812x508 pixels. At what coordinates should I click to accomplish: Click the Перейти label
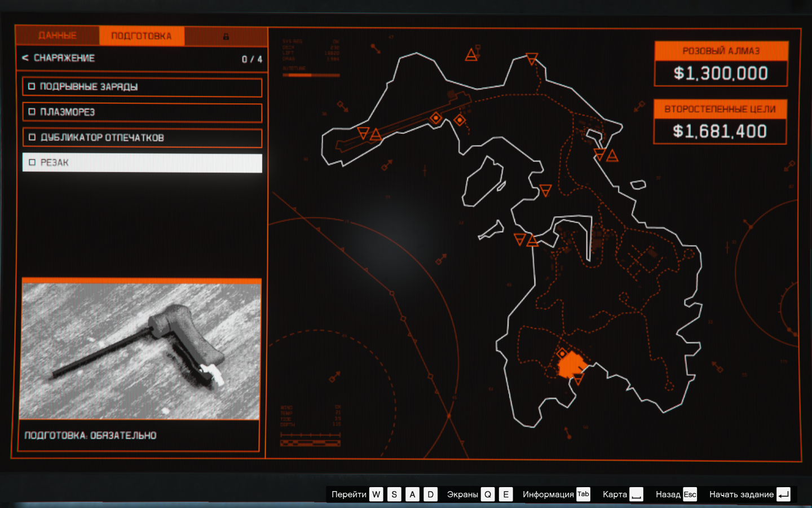[348, 494]
